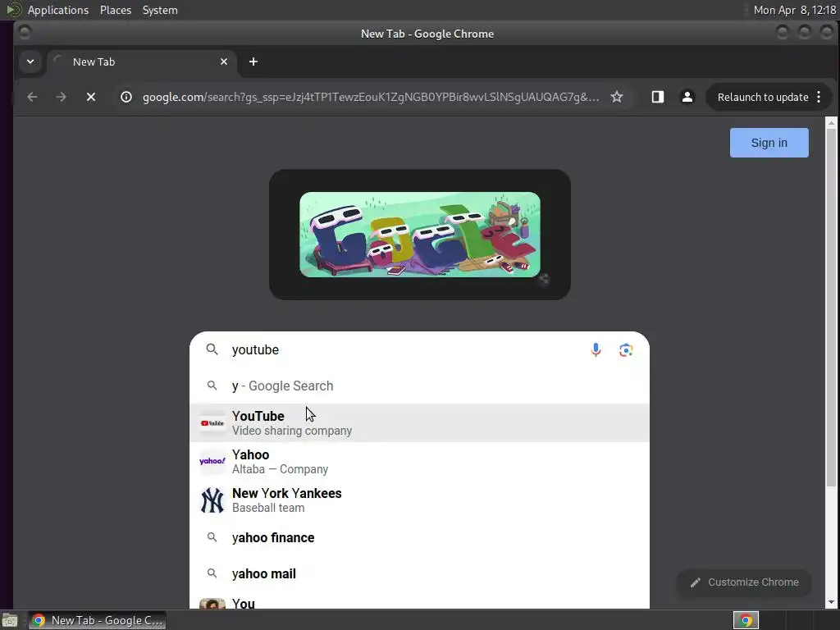The width and height of the screenshot is (840, 630).
Task: Click the show desktop icon in the taskbar
Action: click(10, 621)
